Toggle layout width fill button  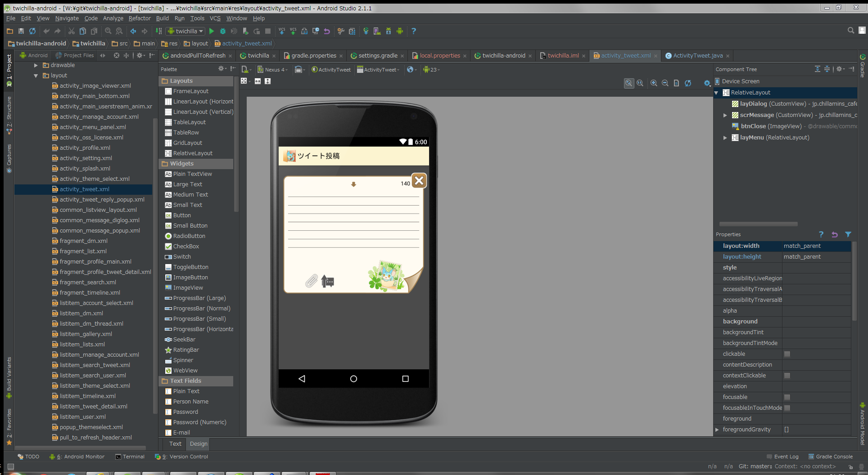coord(258,81)
